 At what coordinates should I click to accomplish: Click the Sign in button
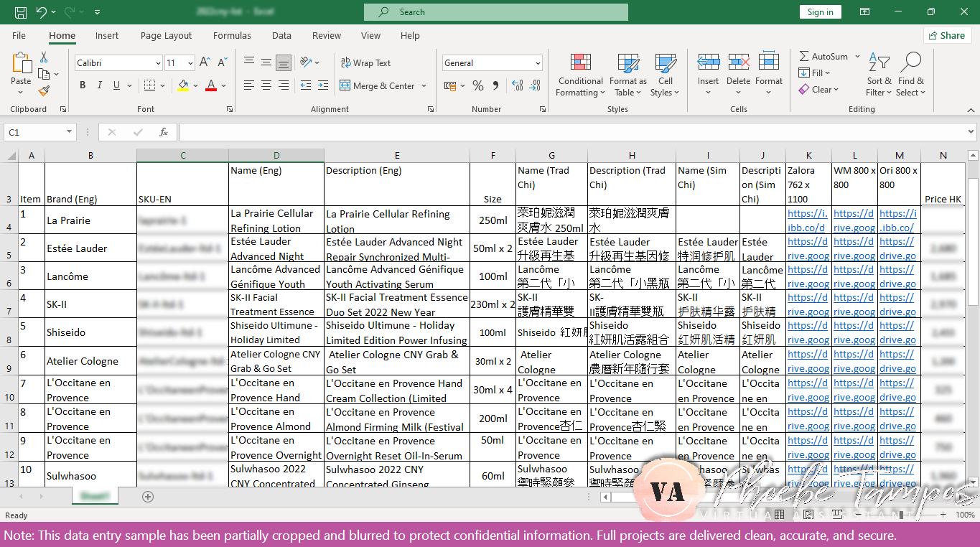(x=820, y=11)
